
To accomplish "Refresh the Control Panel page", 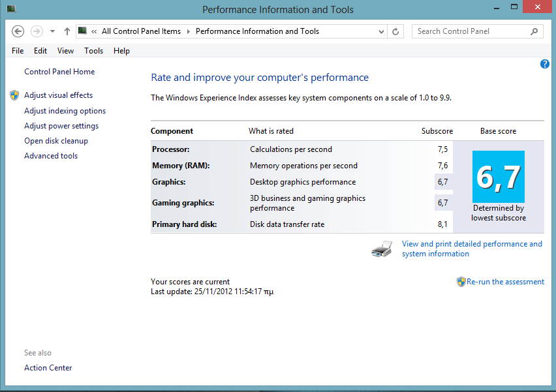I will 395,31.
